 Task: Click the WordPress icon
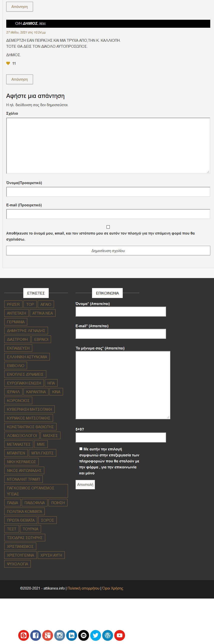tap(108, 635)
